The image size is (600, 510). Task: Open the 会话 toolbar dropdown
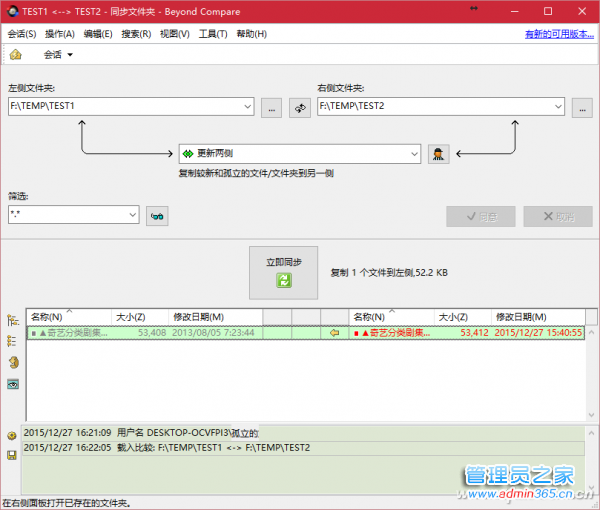point(58,55)
